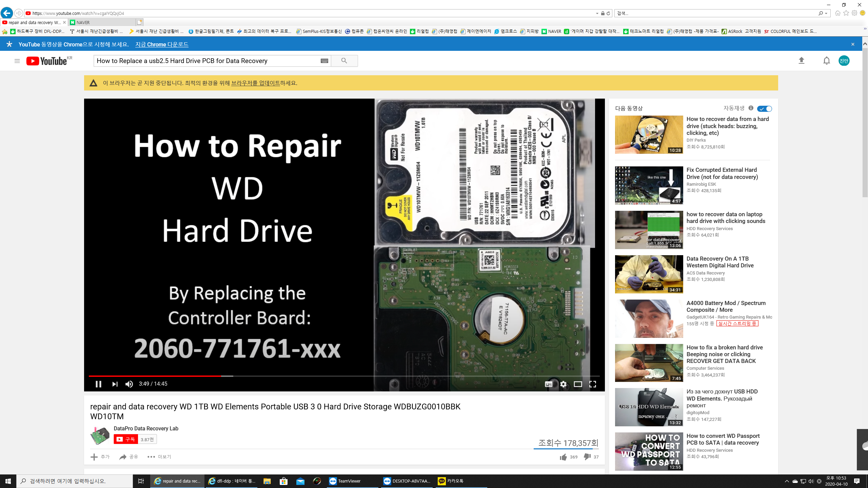Open the NAVER bookmark in favorites bar
This screenshot has width=868, height=488.
pos(551,31)
